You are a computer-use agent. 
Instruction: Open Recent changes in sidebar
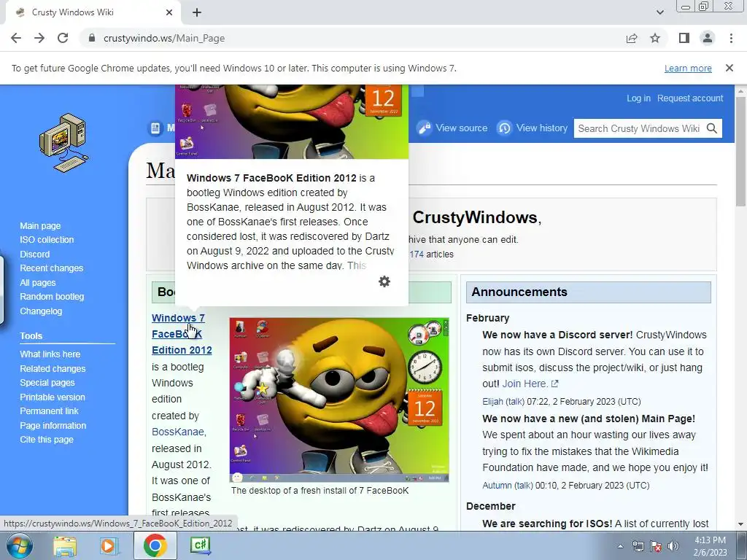click(52, 268)
